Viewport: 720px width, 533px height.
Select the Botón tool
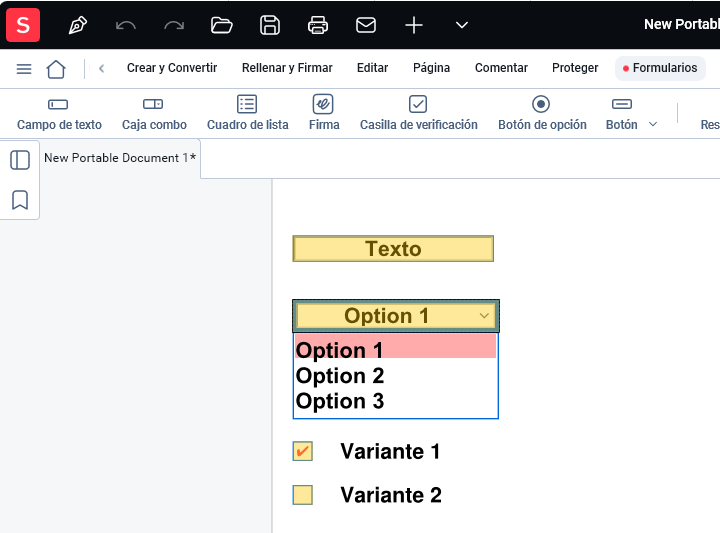click(x=621, y=113)
